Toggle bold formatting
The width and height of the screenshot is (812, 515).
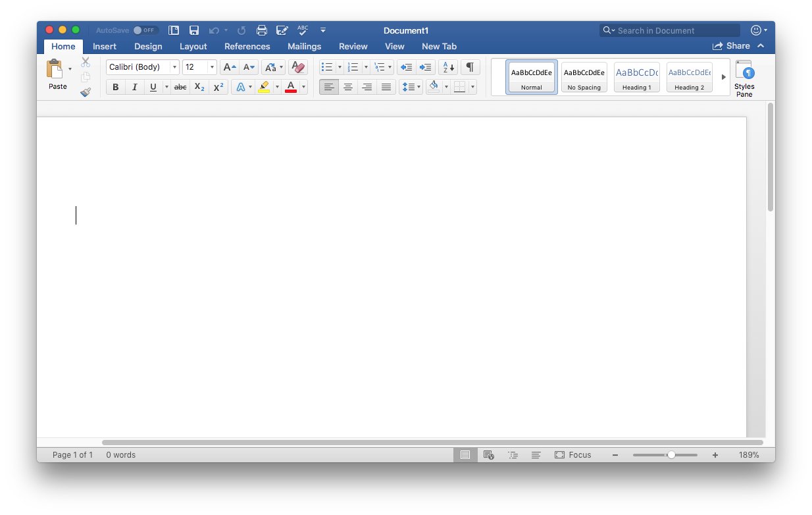coord(115,86)
